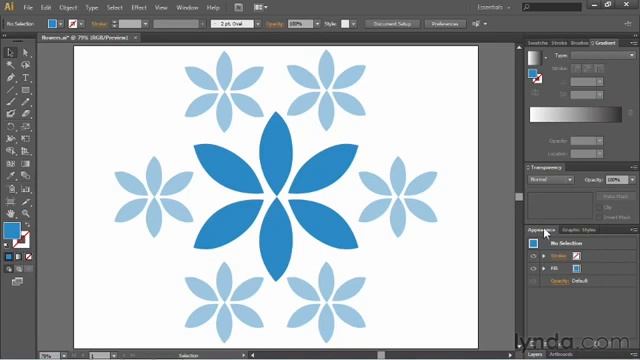Click the Document Setup button
640x360 pixels.
click(392, 24)
